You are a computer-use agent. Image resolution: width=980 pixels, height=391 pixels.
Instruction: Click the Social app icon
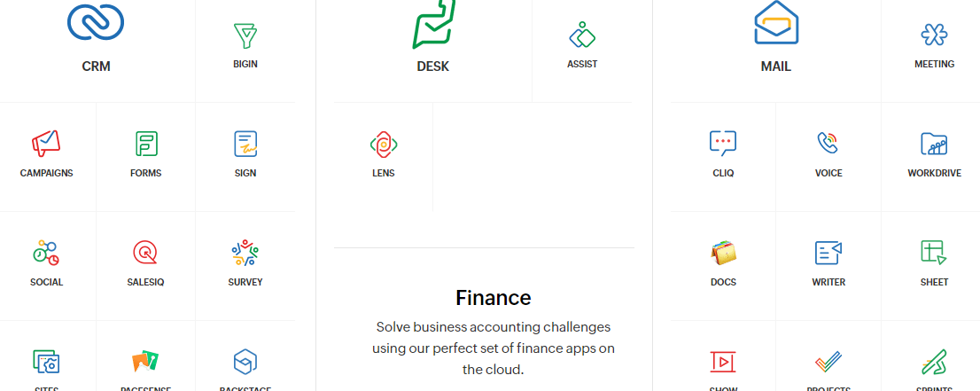(x=46, y=253)
